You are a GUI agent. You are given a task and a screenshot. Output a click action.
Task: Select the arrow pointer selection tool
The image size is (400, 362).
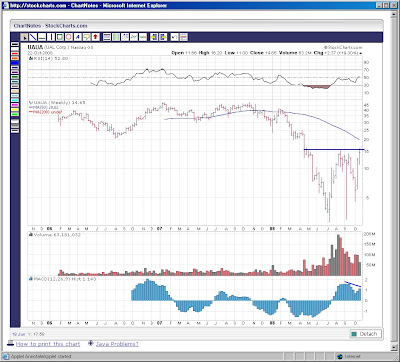(x=25, y=37)
